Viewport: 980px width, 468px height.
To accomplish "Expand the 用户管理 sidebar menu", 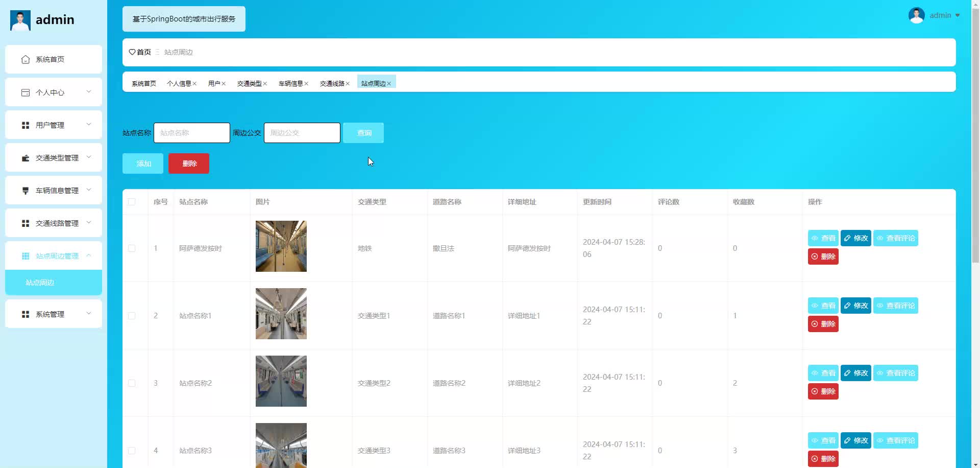I will tap(54, 125).
